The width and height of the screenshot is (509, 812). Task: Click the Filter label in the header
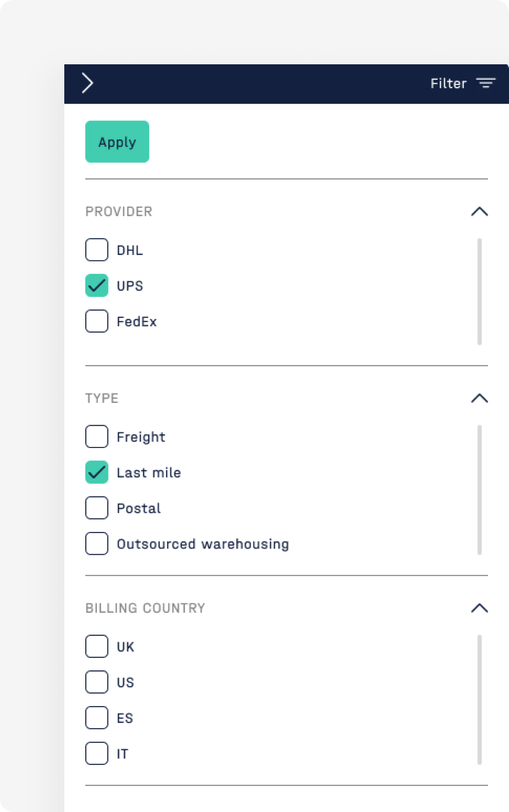(448, 84)
